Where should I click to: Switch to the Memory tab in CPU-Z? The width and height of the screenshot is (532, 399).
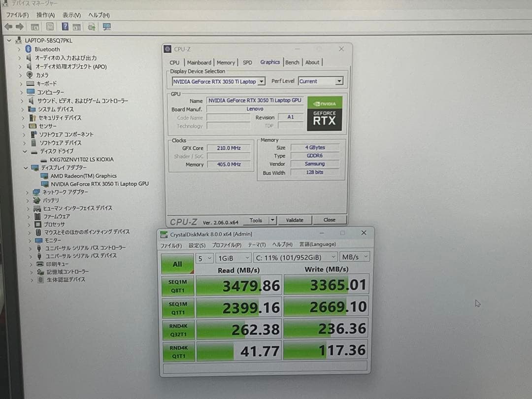click(x=226, y=63)
